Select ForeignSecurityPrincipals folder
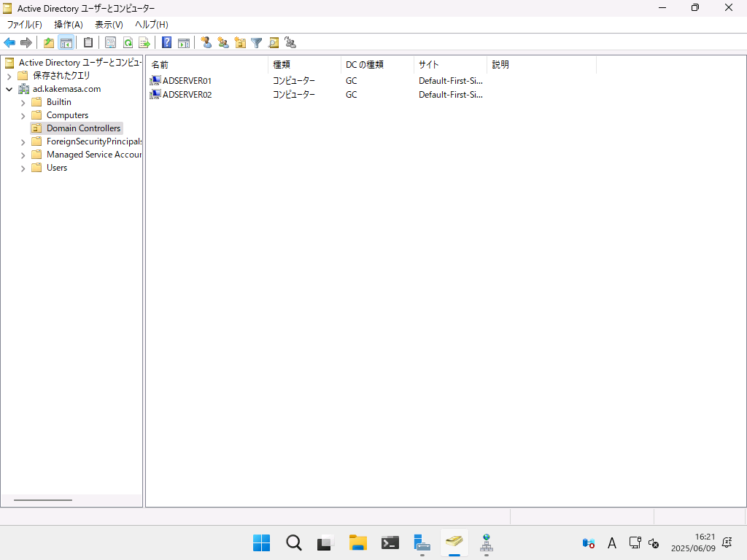This screenshot has height=560, width=747. coord(86,141)
